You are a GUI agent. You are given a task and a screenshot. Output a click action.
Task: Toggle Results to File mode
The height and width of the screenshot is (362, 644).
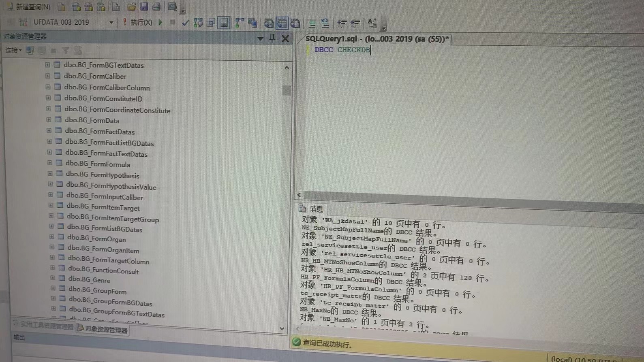click(x=295, y=23)
